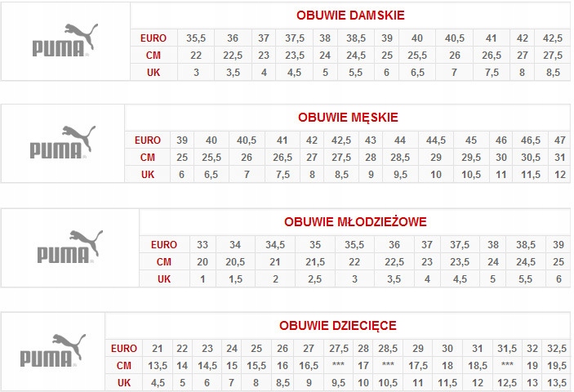Click the EURO row label in Damskie table
Image resolution: width=574 pixels, height=392 pixels.
tap(154, 38)
